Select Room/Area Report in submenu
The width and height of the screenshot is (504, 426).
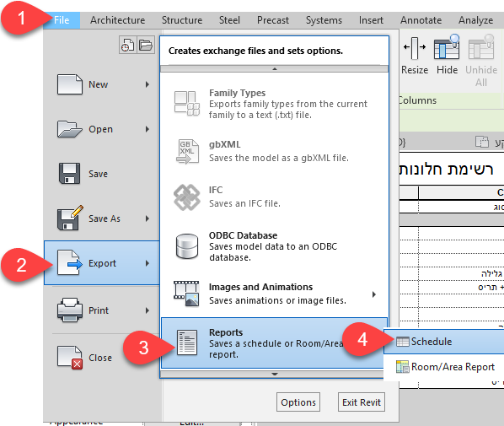pos(444,367)
